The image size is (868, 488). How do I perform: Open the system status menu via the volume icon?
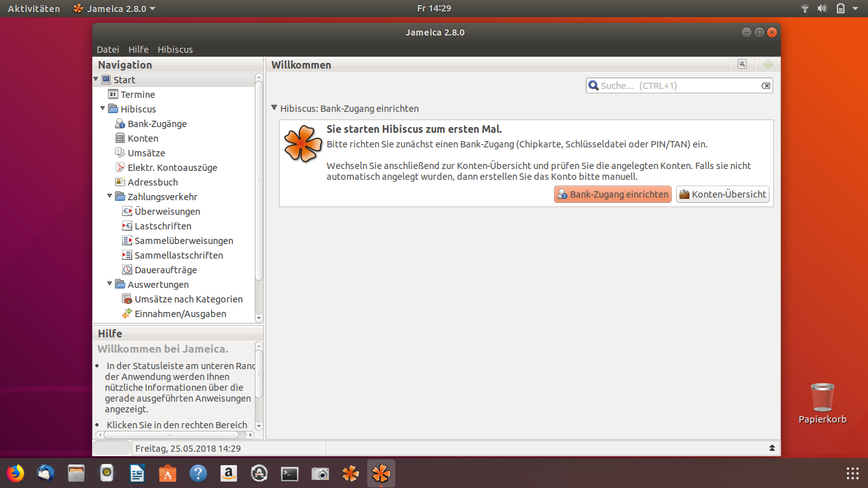tap(822, 8)
